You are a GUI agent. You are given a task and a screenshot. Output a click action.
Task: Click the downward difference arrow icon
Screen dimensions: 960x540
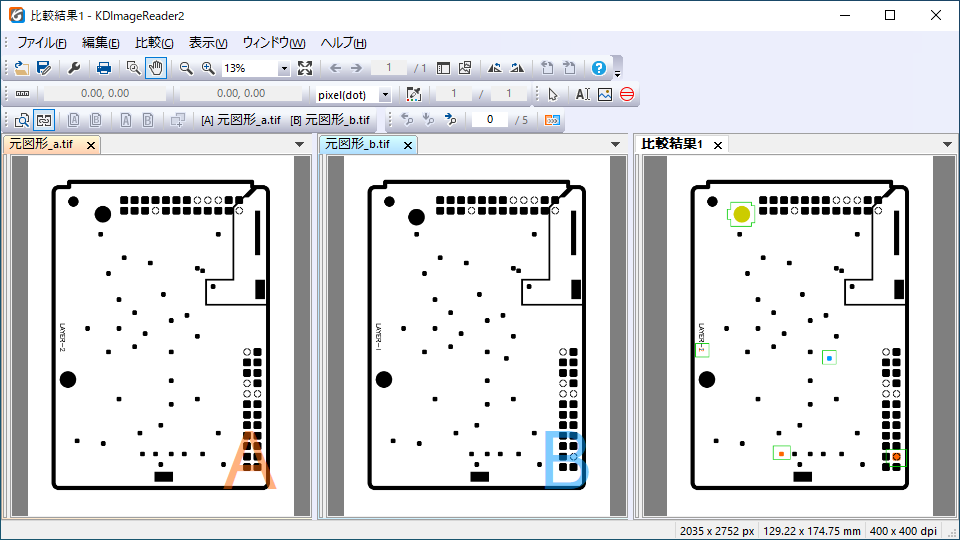coord(429,119)
